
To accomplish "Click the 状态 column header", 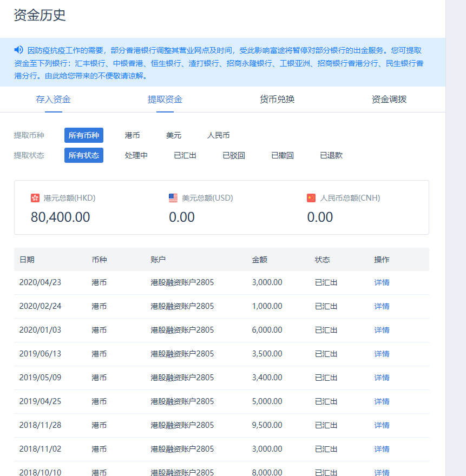I will click(x=323, y=260).
